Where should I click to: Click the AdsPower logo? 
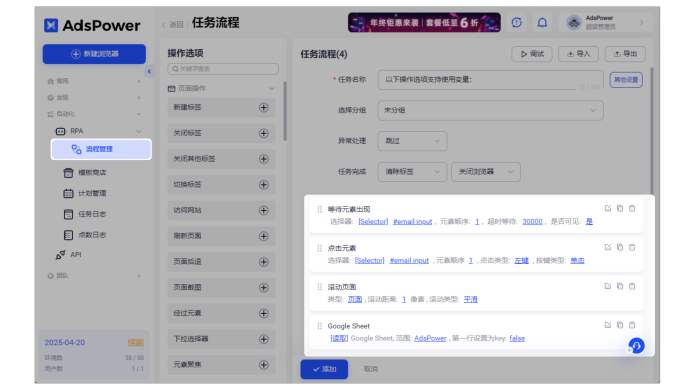92,25
